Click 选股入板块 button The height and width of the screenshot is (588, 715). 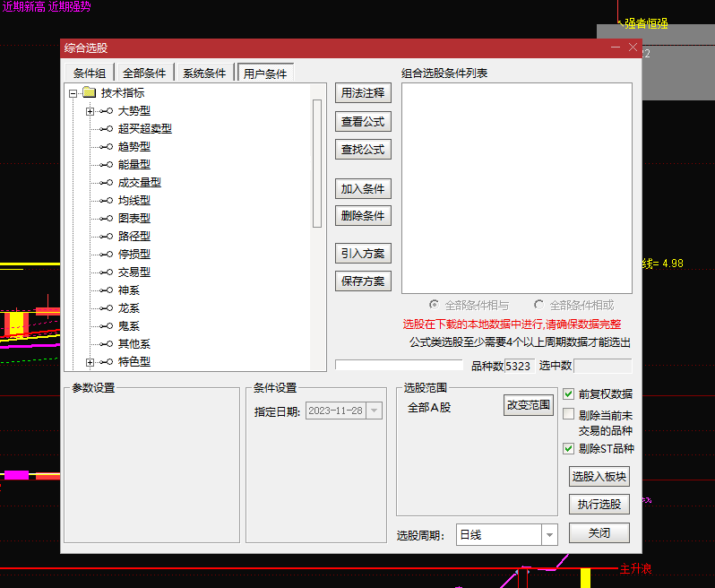coord(599,477)
